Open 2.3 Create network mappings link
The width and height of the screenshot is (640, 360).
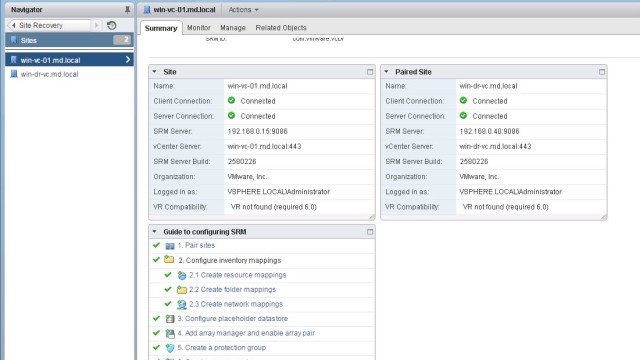pos(236,304)
